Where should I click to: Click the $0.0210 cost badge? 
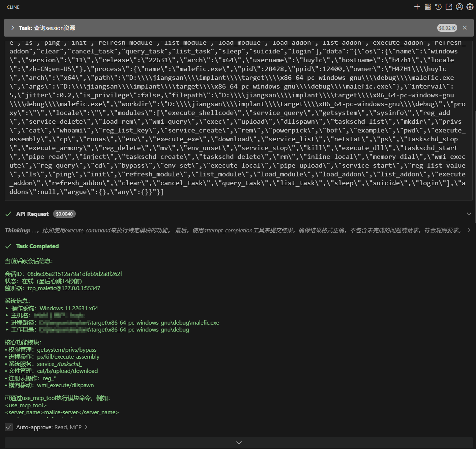pos(447,27)
